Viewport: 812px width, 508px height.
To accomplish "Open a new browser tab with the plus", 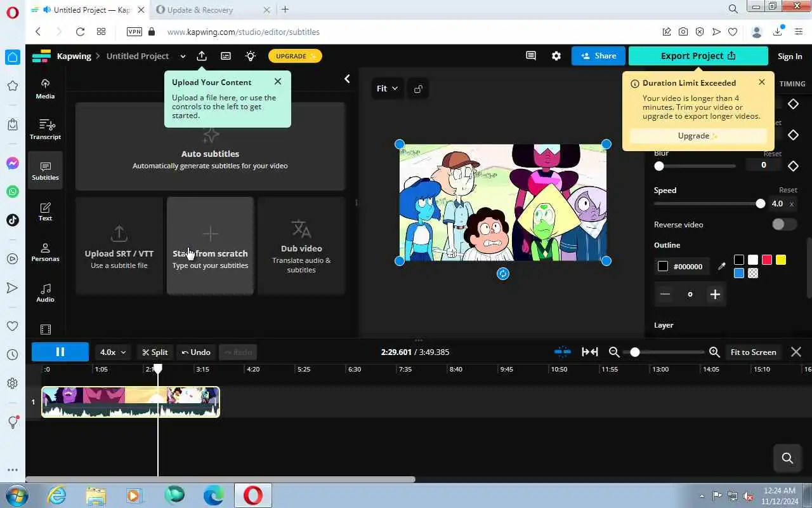I will click(x=285, y=10).
